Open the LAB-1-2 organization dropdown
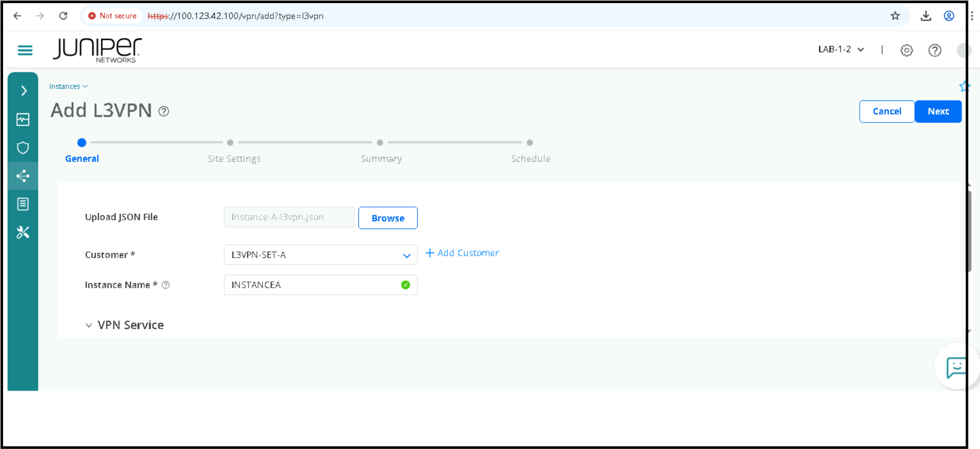The width and height of the screenshot is (980, 449). tap(841, 49)
